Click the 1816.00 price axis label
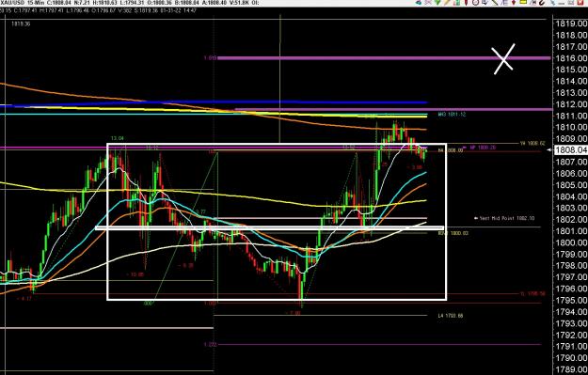588x375 pixels. [571, 58]
